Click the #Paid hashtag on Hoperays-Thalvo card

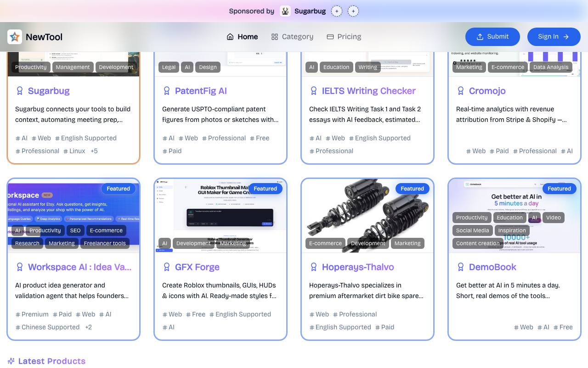tap(385, 327)
